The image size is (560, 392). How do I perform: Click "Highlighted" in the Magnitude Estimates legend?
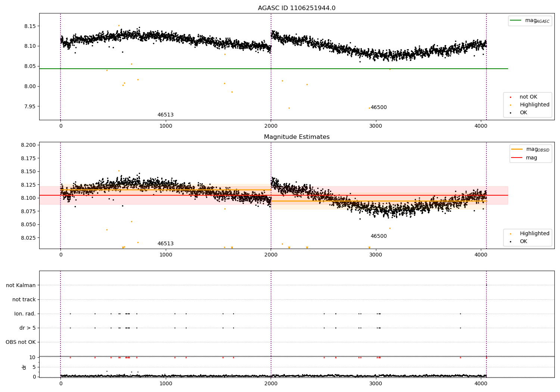[534, 234]
